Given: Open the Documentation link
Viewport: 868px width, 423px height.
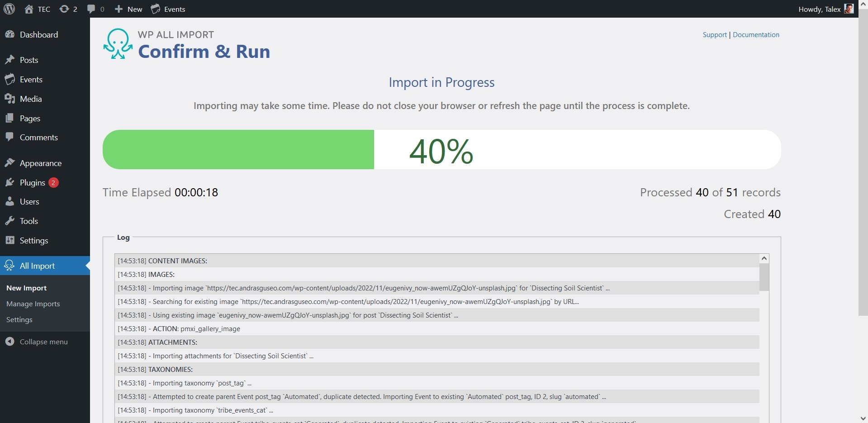Looking at the screenshot, I should pyautogui.click(x=756, y=35).
